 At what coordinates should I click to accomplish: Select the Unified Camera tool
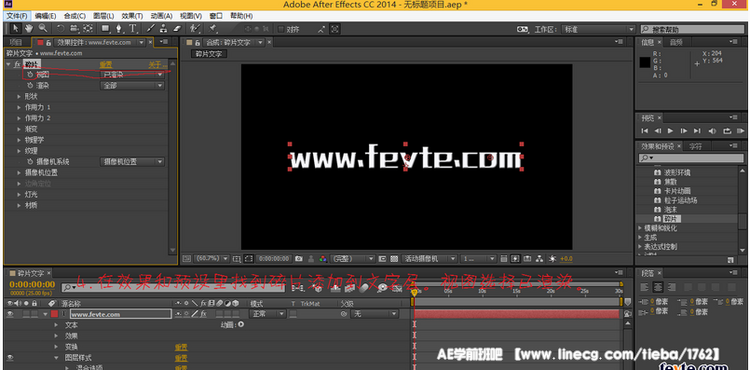click(x=74, y=29)
